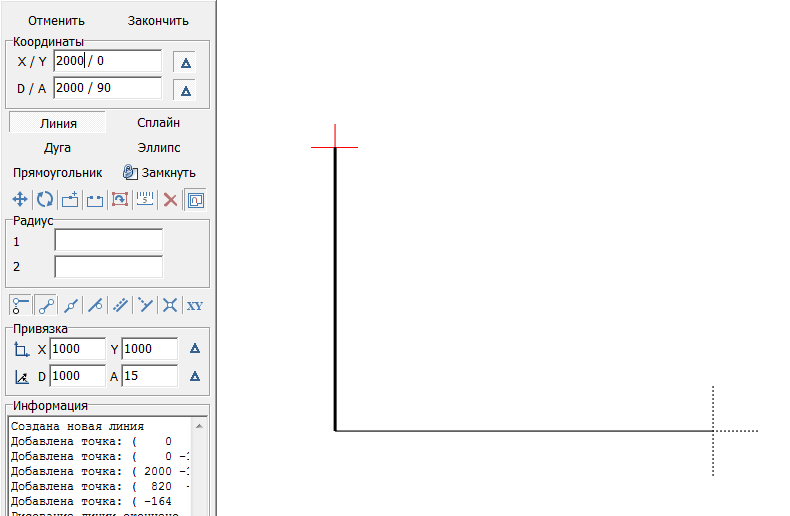Select the Эллипс drawing mode
Viewport: 790px width, 516px height.
click(159, 148)
